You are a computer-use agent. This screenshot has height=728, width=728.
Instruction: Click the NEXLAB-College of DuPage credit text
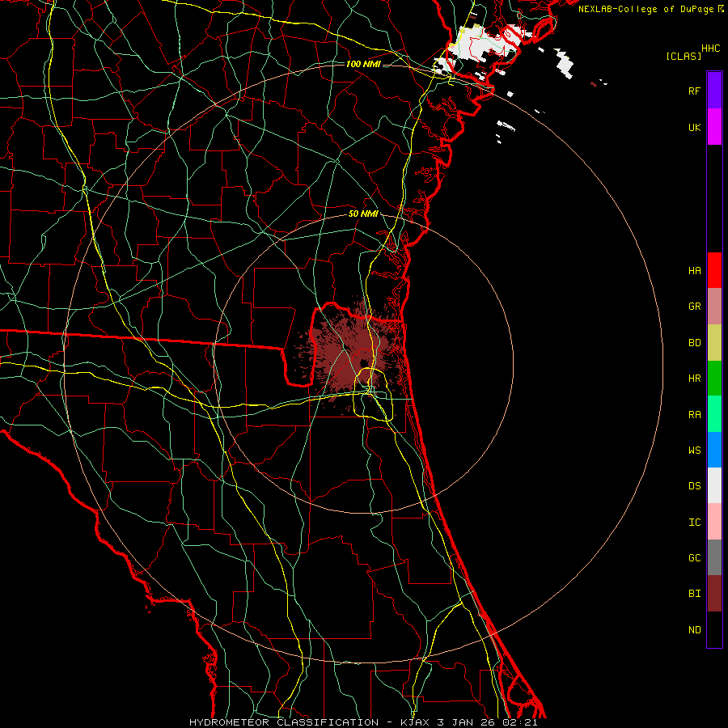[645, 9]
